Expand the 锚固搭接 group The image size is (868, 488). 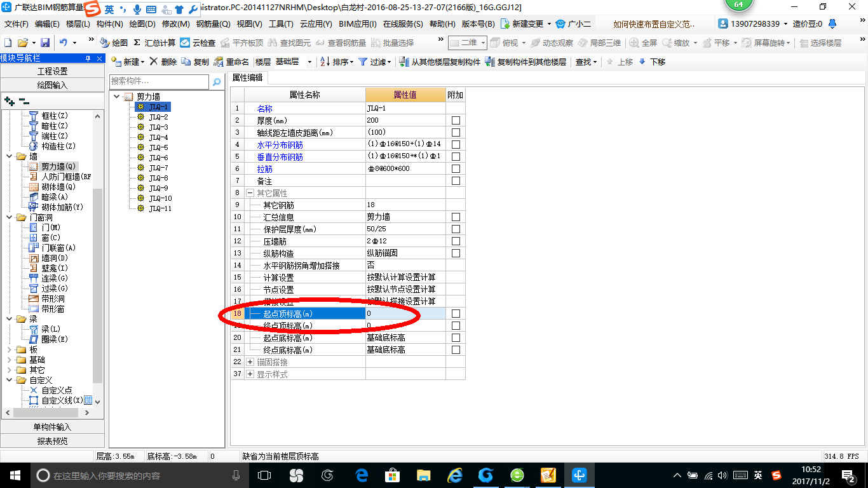[250, 362]
